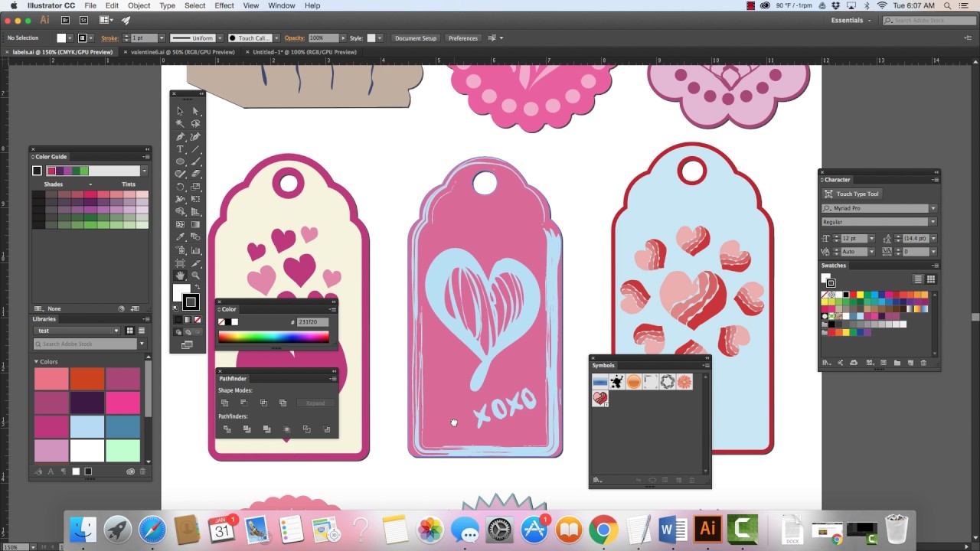Pick the orange-red swatch in Libraries Colors
Screen dimensions: 980x551
point(87,378)
